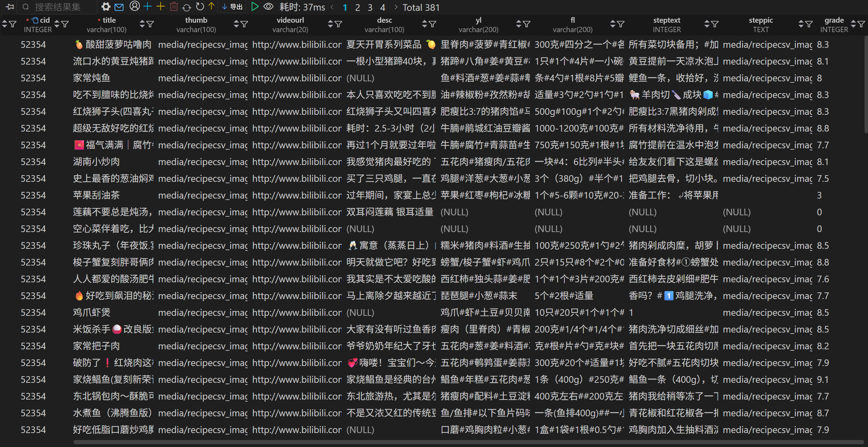Submit changes with the yellow up arrow
The image size is (868, 447).
click(x=211, y=7)
